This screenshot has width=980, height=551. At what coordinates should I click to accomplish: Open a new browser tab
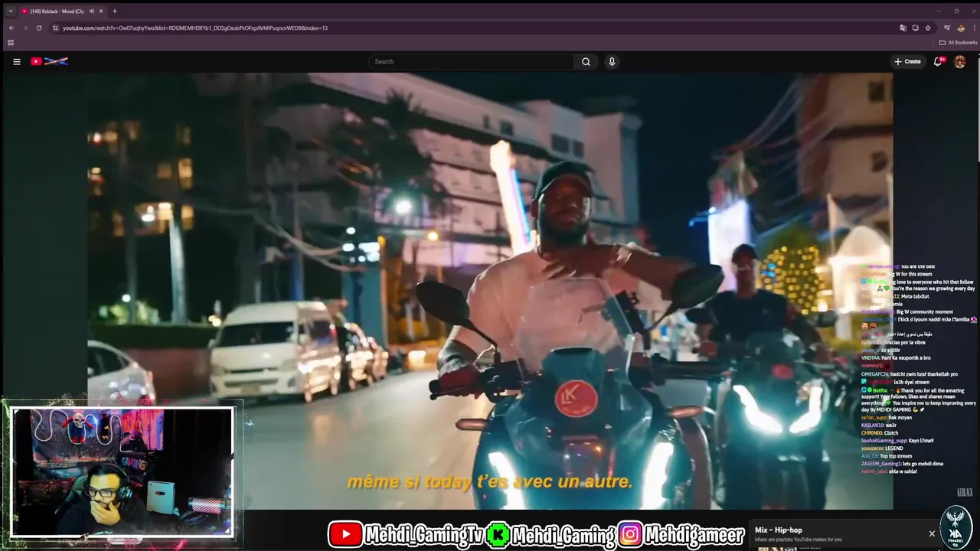[115, 11]
